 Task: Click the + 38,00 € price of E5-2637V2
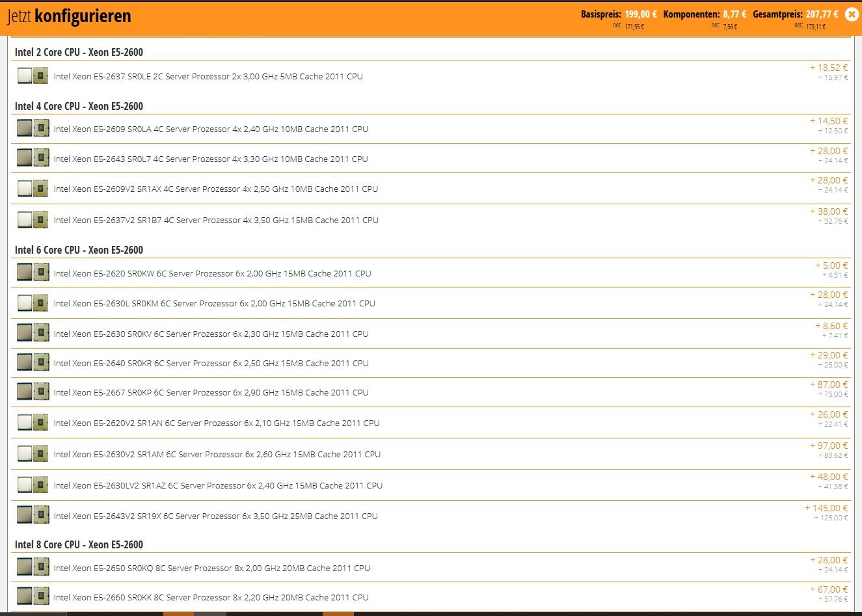(829, 211)
